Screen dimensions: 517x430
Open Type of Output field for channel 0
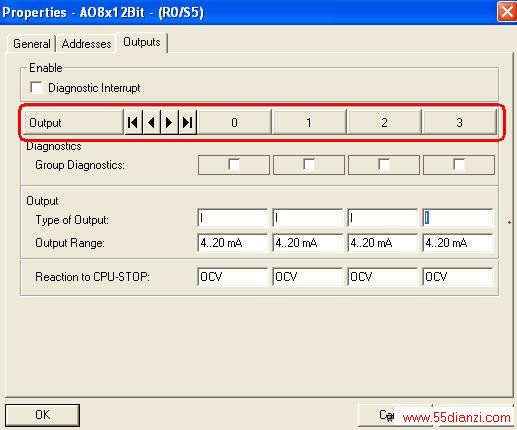pos(232,219)
